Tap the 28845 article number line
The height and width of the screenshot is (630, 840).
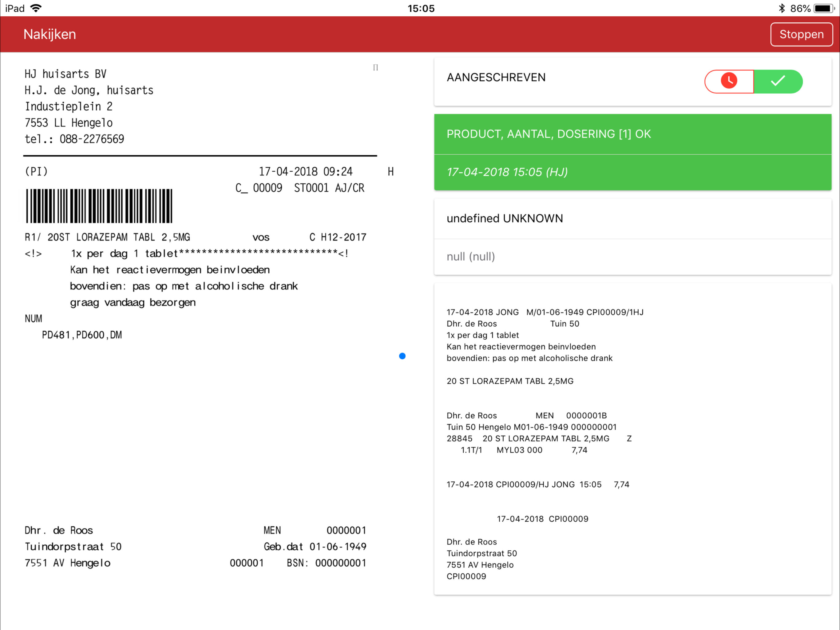[539, 438]
